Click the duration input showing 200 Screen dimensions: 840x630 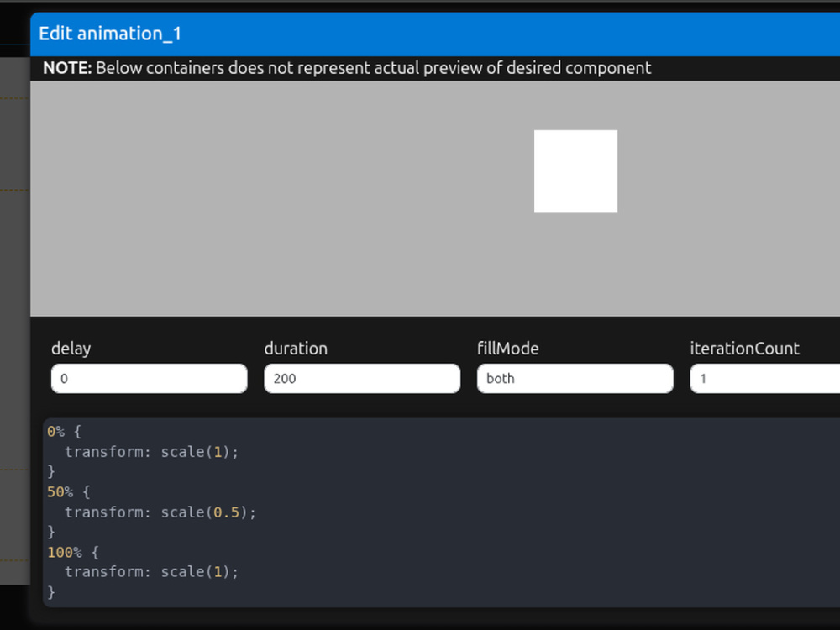(x=362, y=379)
